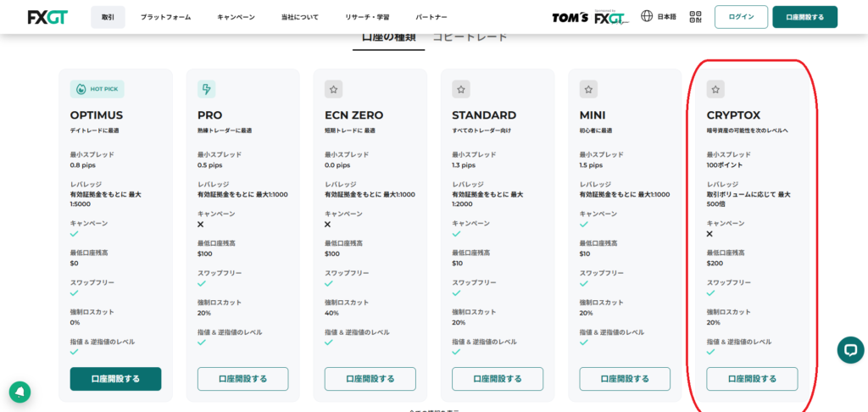The image size is (868, 412).
Task: Open the リサーチ・学習 menu
Action: click(367, 17)
